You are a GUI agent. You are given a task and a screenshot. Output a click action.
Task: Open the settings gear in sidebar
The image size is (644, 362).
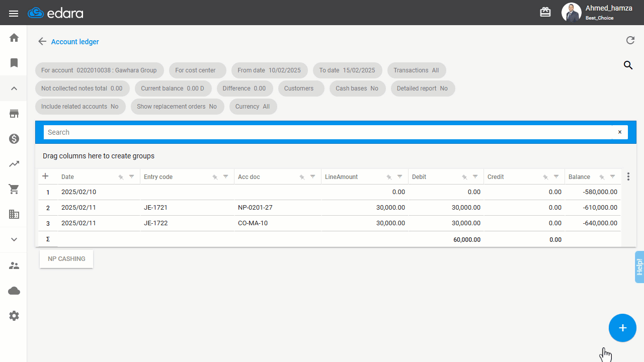click(x=14, y=316)
